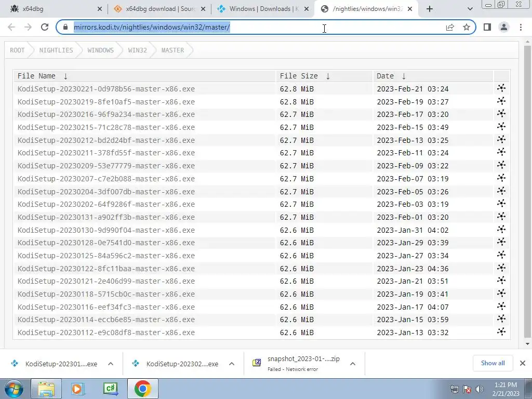
Task: Download KodiSetup-20230211-378fd55f-master-x86.exe
Action: [106, 153]
